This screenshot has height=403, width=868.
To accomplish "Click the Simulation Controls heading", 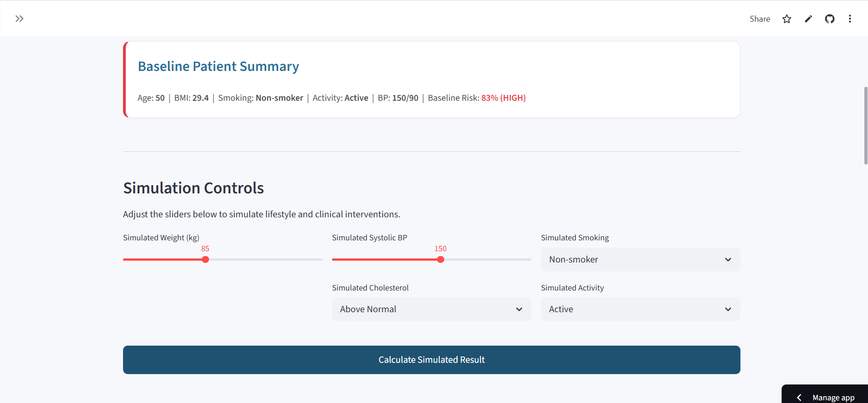I will point(194,188).
